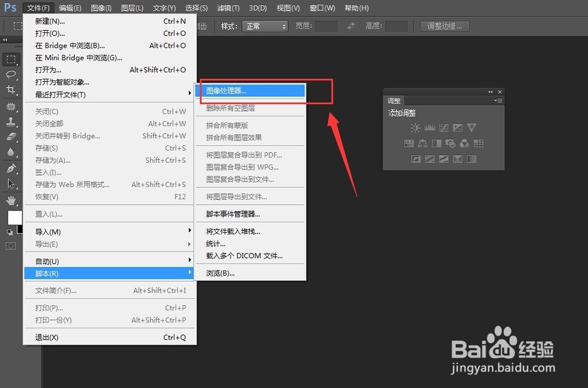Choose 在 Bridge 中浏览(B) menu entry
This screenshot has height=388, width=588.
109,46
